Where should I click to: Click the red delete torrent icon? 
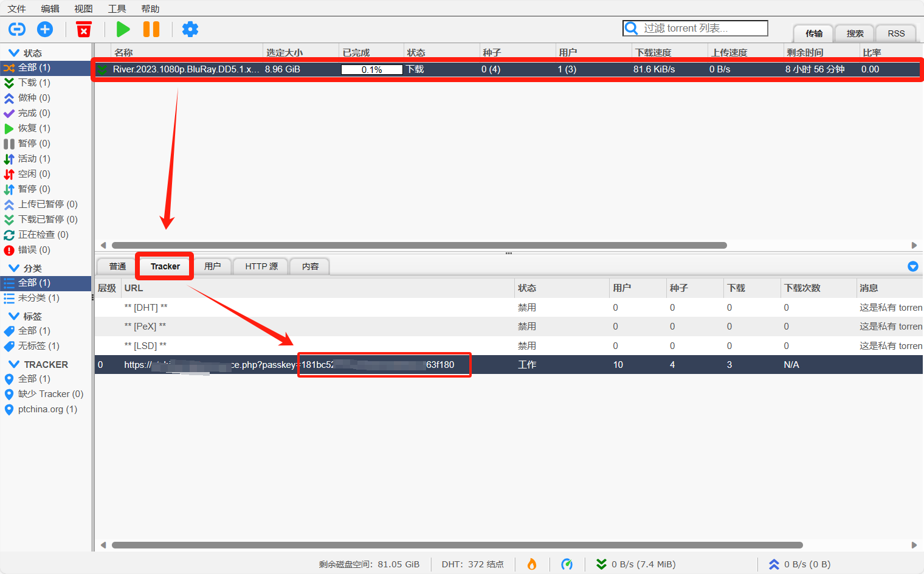pos(84,29)
